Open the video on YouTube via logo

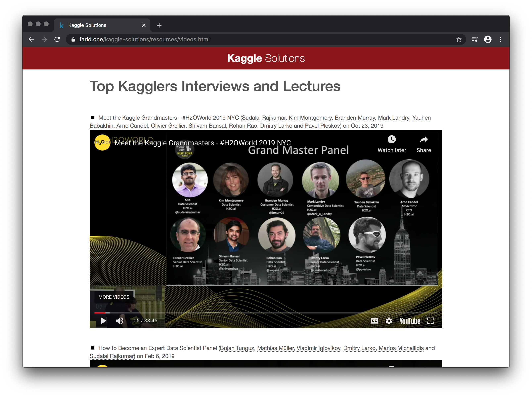pyautogui.click(x=410, y=321)
